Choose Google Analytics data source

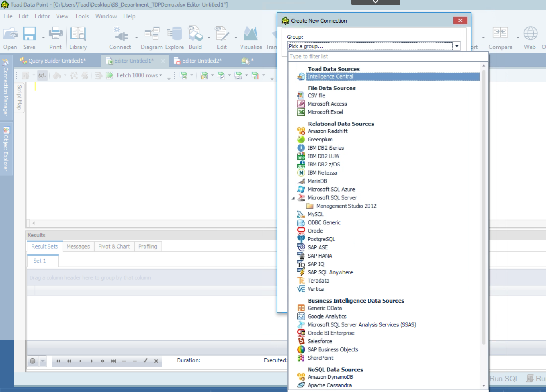327,317
